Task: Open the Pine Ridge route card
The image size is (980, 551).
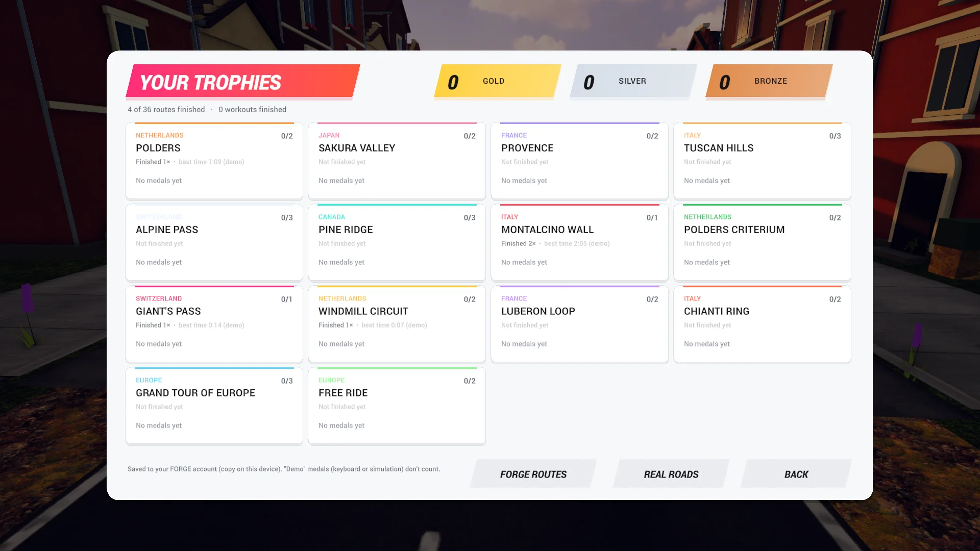Action: tap(397, 242)
